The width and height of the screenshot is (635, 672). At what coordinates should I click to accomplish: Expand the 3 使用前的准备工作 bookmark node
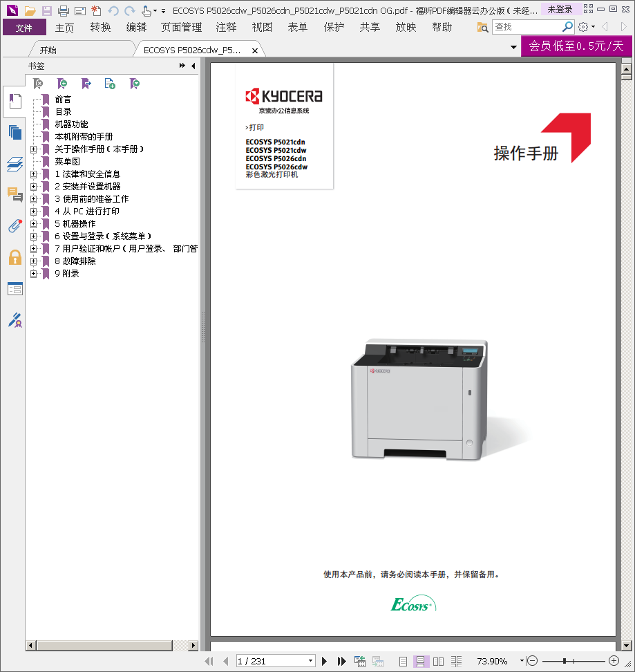coord(33,199)
